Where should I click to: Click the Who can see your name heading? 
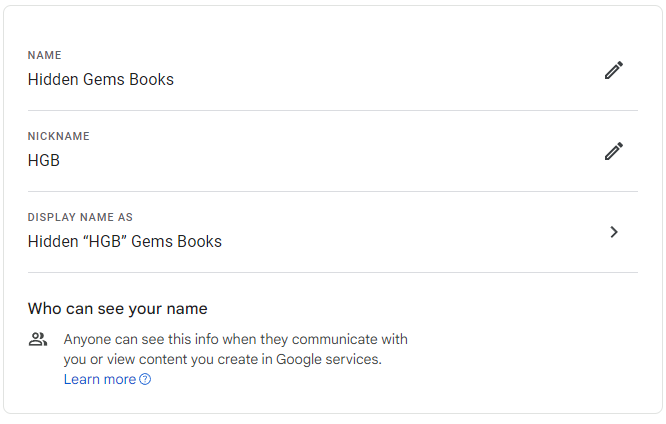[x=117, y=308]
